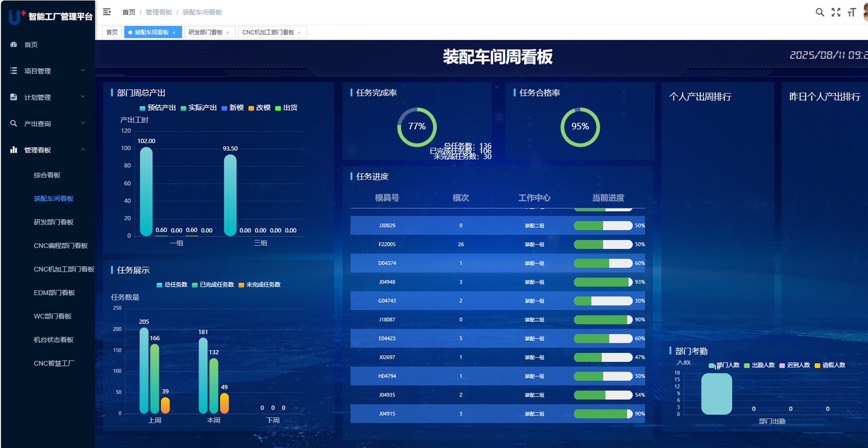Open the CNC机加工部门看板 tab
The width and height of the screenshot is (868, 448).
click(268, 32)
